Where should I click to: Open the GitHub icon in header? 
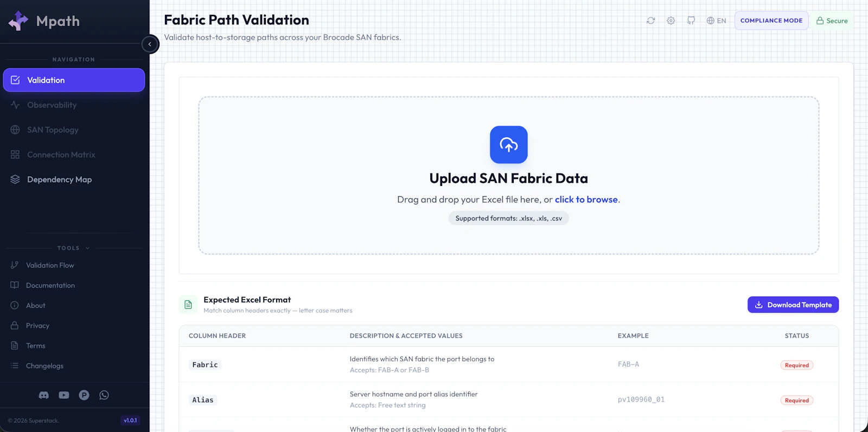click(691, 21)
